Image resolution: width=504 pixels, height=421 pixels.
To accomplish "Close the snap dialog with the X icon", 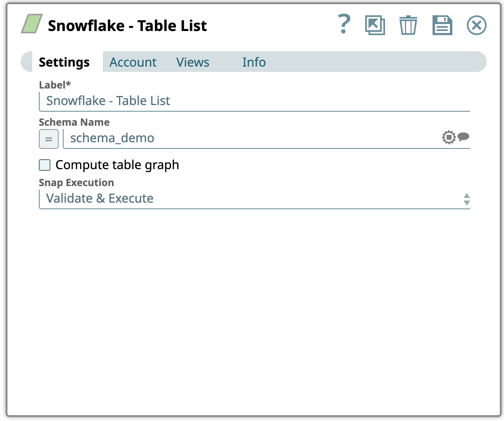I will (476, 25).
